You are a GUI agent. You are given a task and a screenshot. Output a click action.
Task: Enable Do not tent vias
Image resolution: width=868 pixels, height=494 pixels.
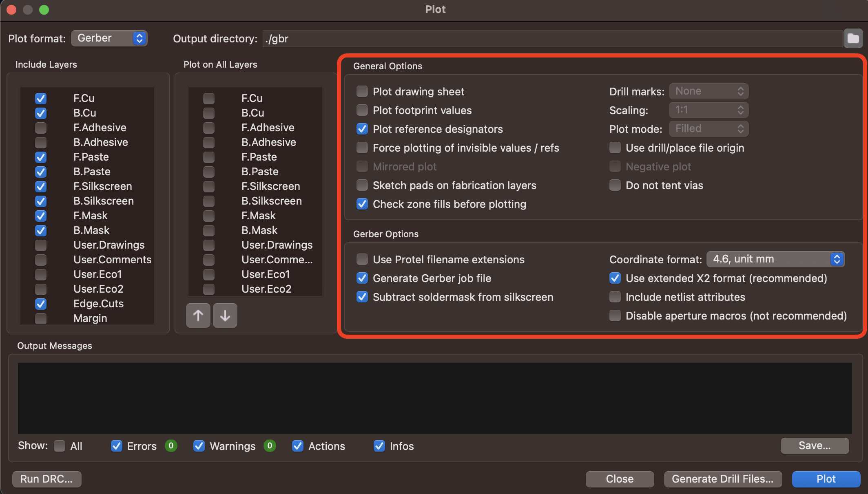(615, 185)
